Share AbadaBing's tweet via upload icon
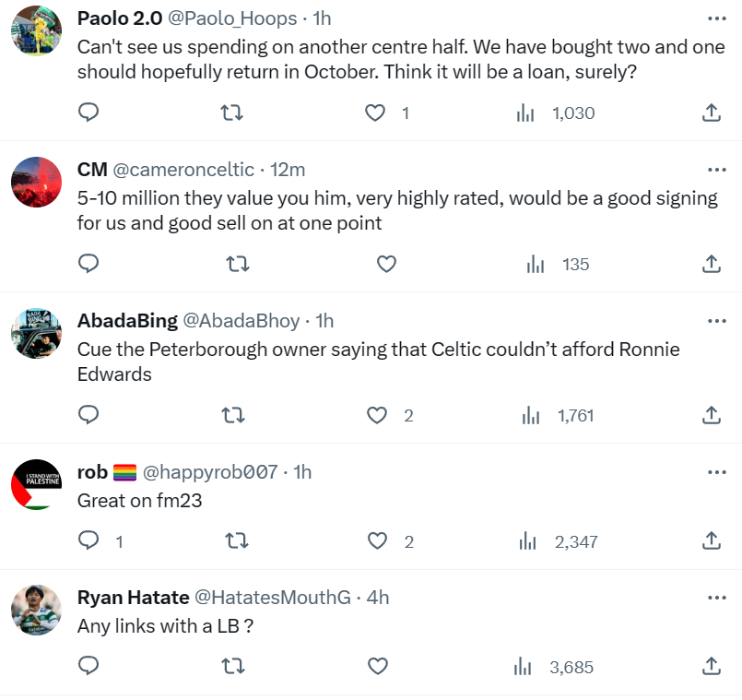Viewport: 742px width, 700px height. click(710, 415)
